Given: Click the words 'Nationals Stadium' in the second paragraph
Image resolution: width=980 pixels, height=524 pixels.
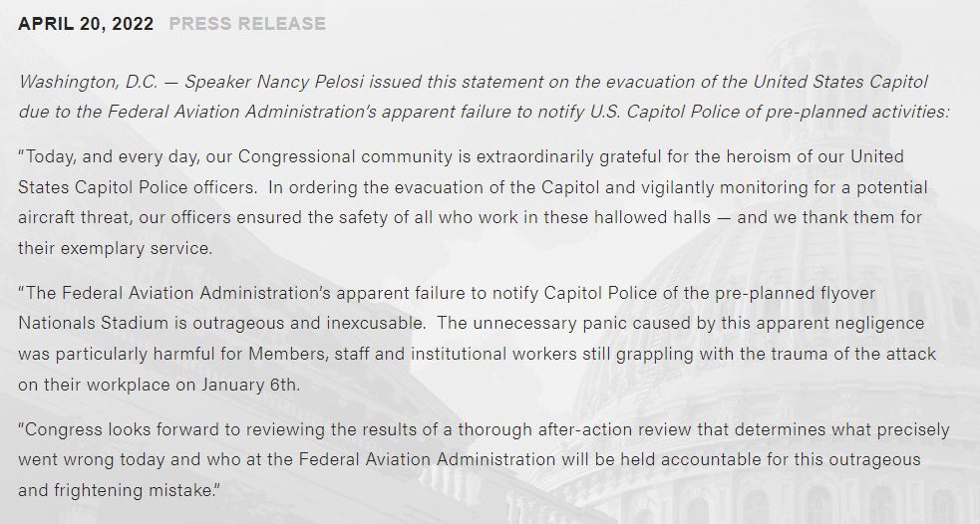Looking at the screenshot, I should tap(89, 325).
